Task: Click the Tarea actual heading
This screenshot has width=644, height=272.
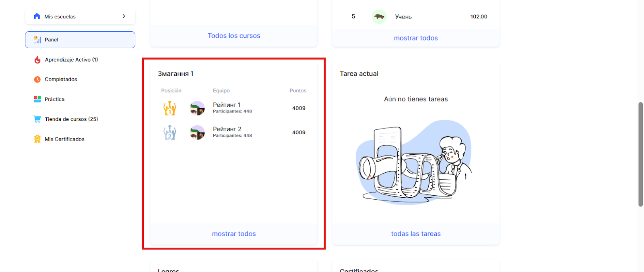Action: pyautogui.click(x=359, y=74)
